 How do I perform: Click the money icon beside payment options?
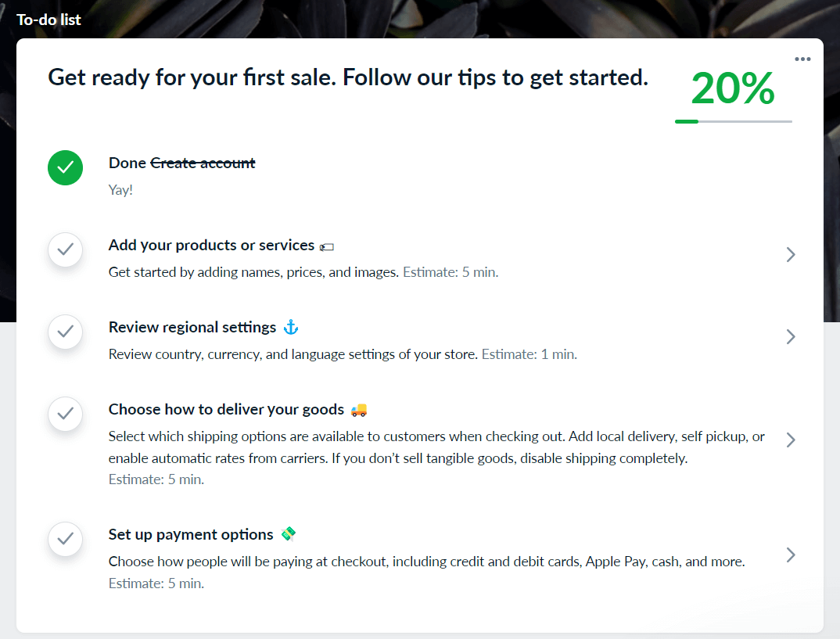tap(289, 534)
